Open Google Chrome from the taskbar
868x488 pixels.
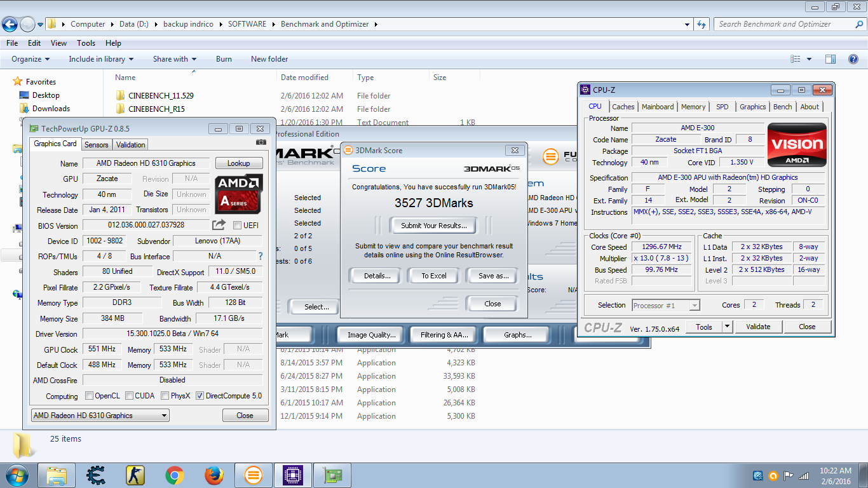pos(175,475)
